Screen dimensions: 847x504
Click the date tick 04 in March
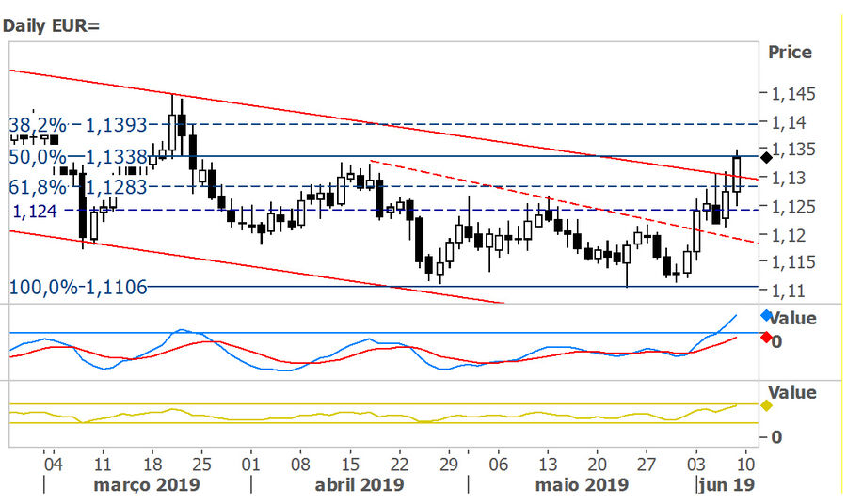coord(53,465)
